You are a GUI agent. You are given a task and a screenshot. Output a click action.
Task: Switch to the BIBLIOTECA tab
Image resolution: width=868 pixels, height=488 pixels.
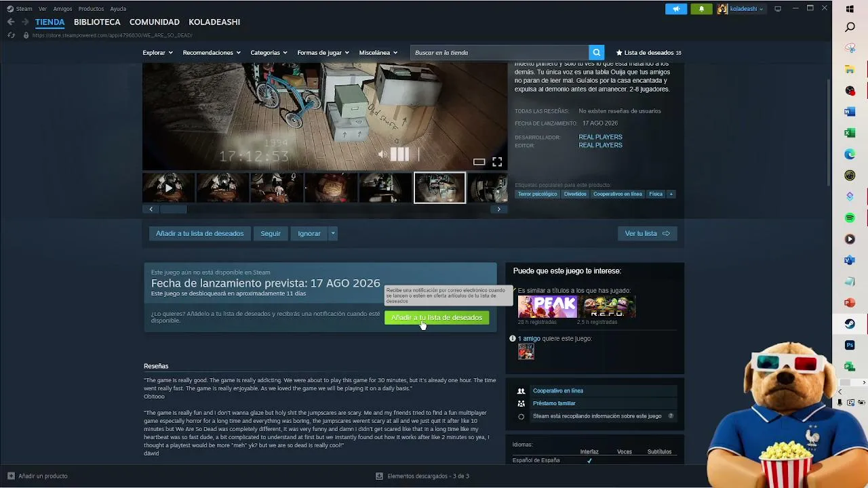coord(97,22)
